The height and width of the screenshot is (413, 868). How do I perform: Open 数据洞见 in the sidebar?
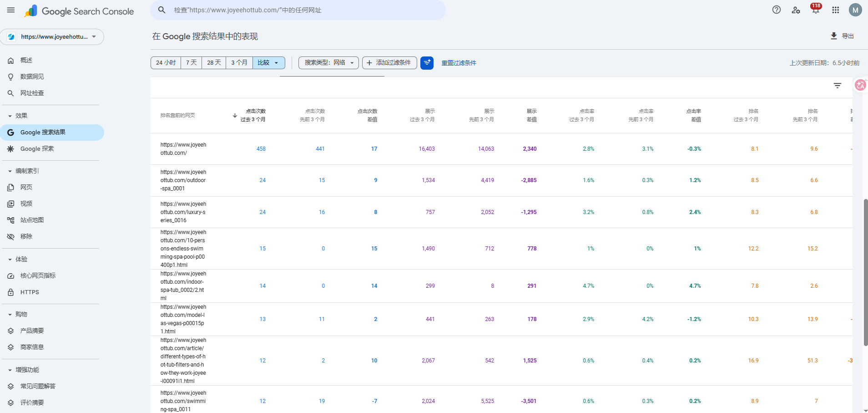(32, 77)
